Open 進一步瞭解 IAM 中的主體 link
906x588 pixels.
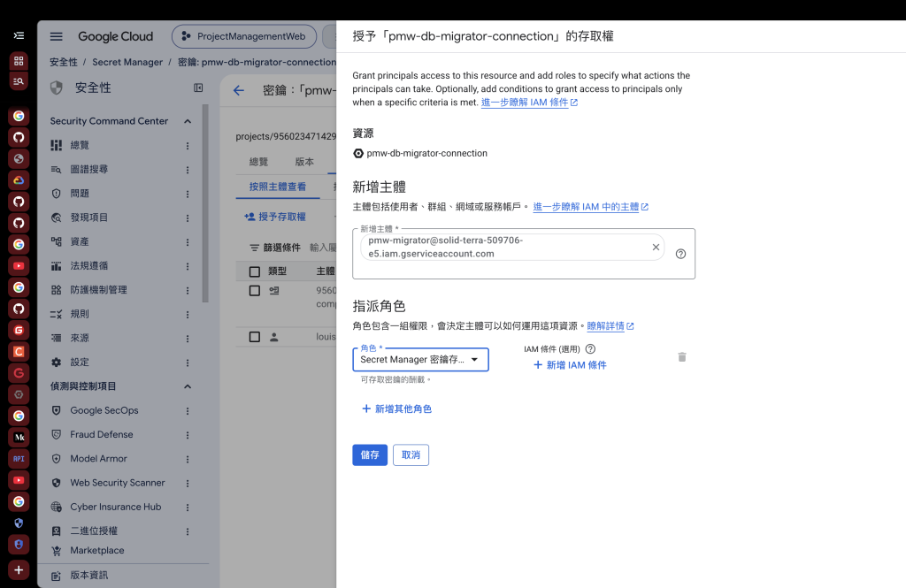590,207
